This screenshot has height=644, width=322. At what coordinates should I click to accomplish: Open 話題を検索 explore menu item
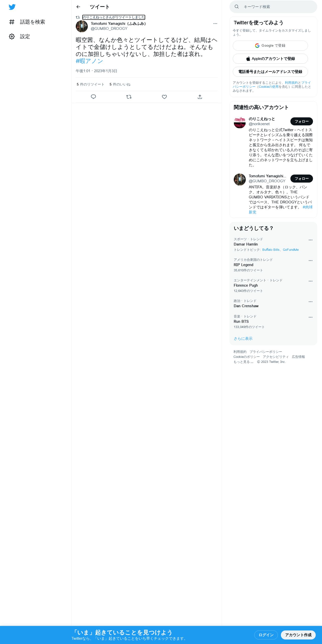27,22
